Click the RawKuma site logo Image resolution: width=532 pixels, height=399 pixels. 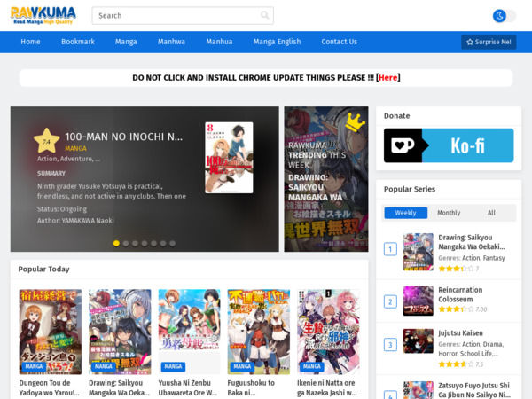pyautogui.click(x=43, y=16)
